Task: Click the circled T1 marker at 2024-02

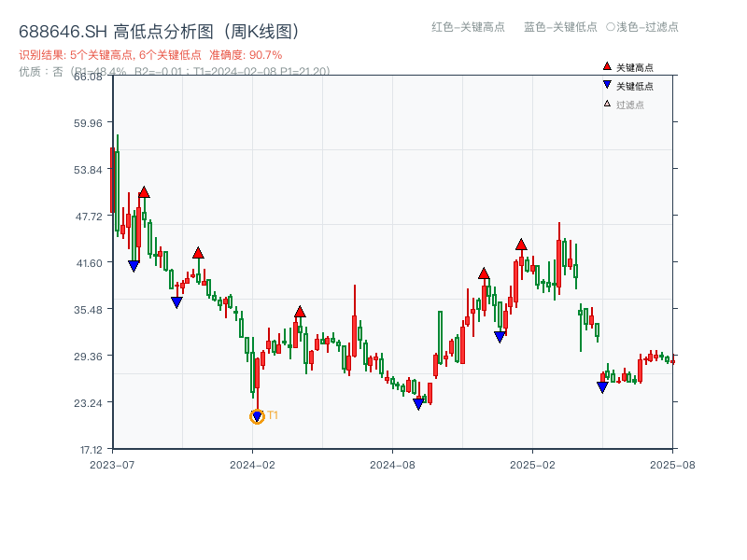Action: tap(258, 415)
